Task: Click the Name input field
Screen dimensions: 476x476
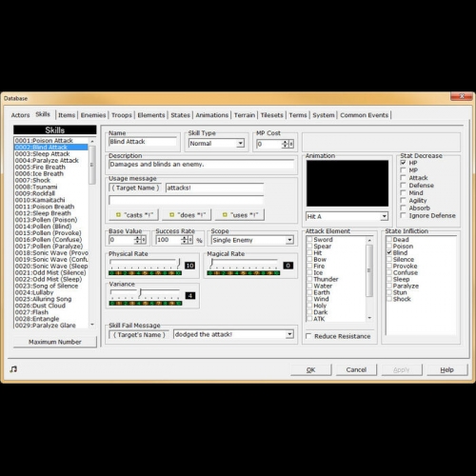Action: click(x=143, y=142)
